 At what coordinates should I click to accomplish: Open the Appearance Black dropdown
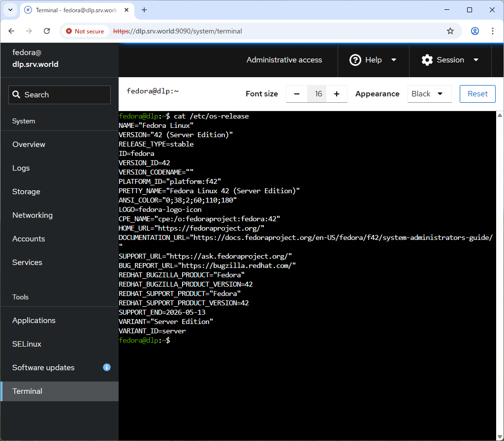click(429, 94)
